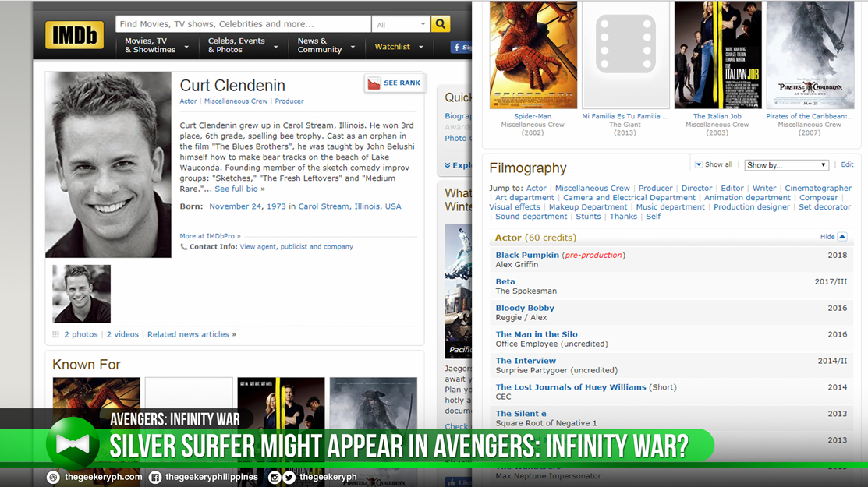Jump to Composer credits
This screenshot has width=868, height=487.
pos(819,198)
